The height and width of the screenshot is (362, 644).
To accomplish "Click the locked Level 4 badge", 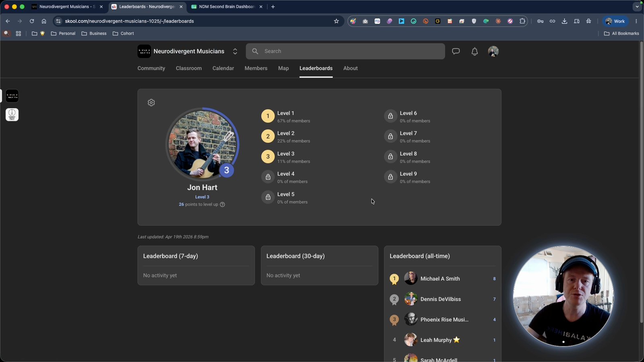I will pyautogui.click(x=268, y=177).
